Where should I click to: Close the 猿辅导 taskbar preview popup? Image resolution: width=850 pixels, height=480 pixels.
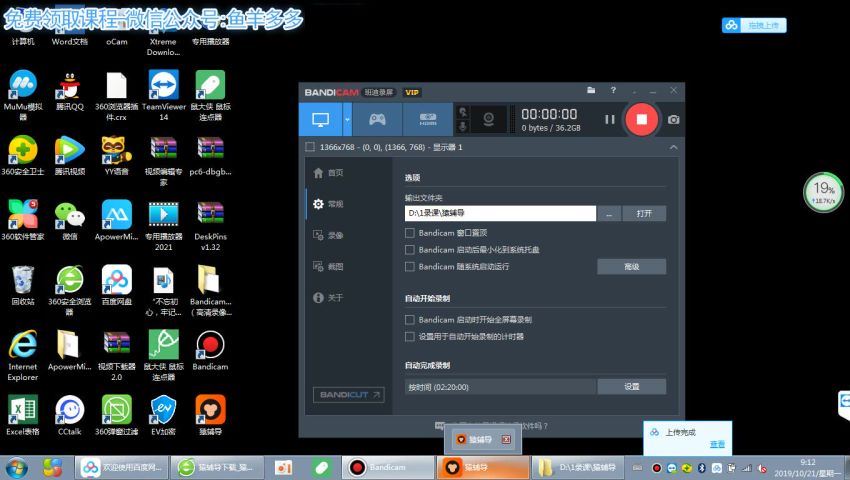click(x=506, y=439)
